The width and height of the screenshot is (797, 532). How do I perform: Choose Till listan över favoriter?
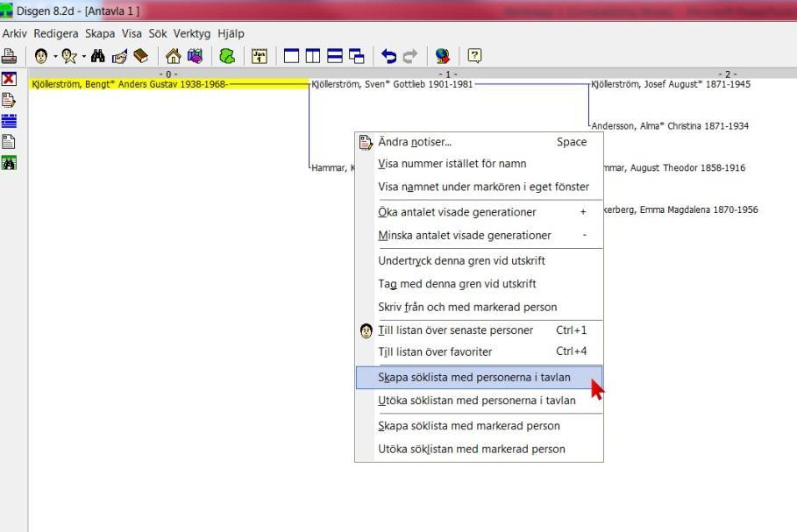tap(479, 351)
